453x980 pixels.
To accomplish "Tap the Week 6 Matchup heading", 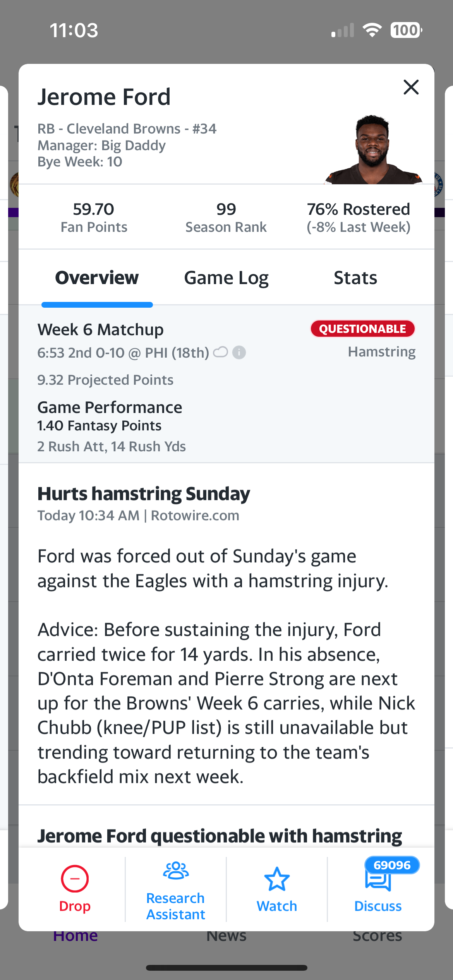I will pos(101,330).
